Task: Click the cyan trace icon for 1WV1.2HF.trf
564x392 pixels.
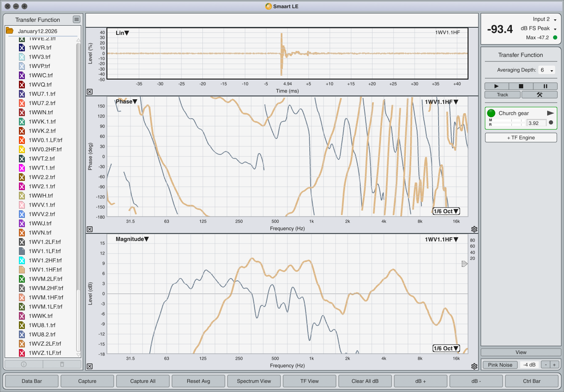Action: click(22, 260)
